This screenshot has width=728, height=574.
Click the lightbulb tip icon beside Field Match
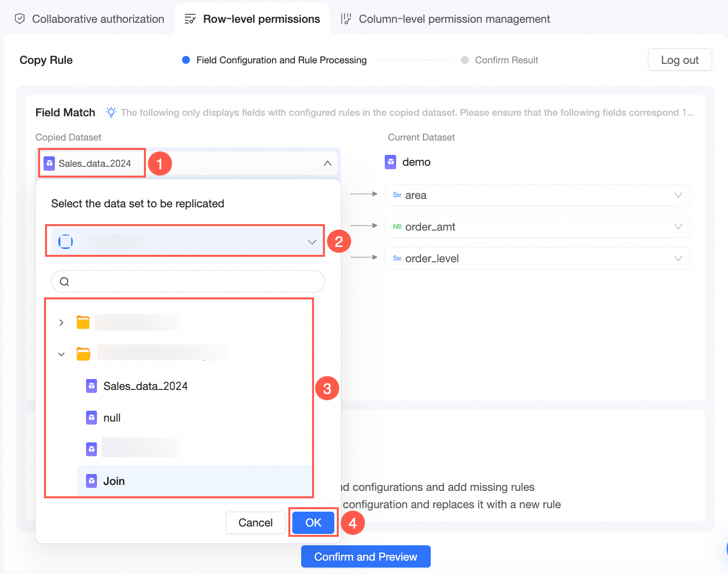click(x=111, y=112)
